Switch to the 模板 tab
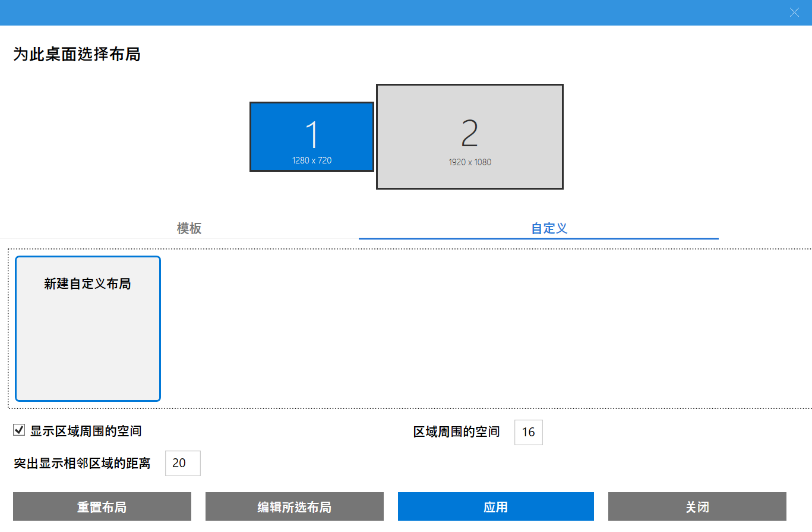812x532 pixels. pyautogui.click(x=189, y=228)
